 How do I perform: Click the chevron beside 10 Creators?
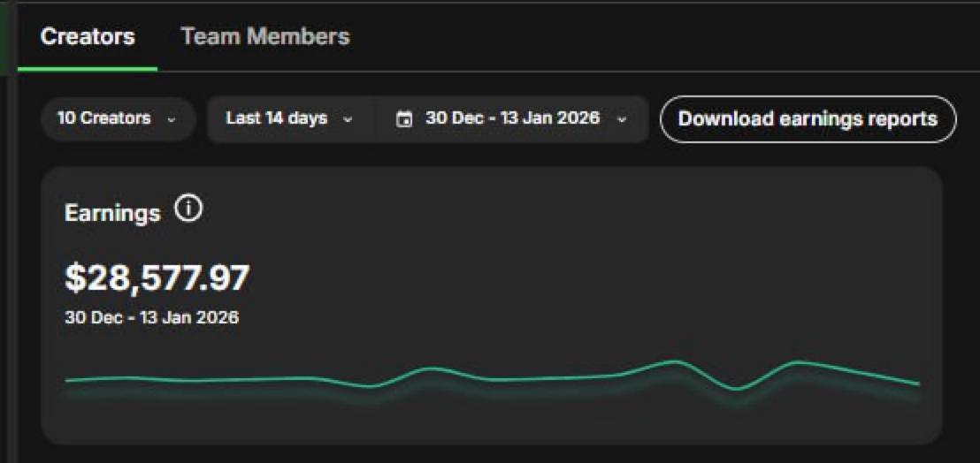click(172, 119)
